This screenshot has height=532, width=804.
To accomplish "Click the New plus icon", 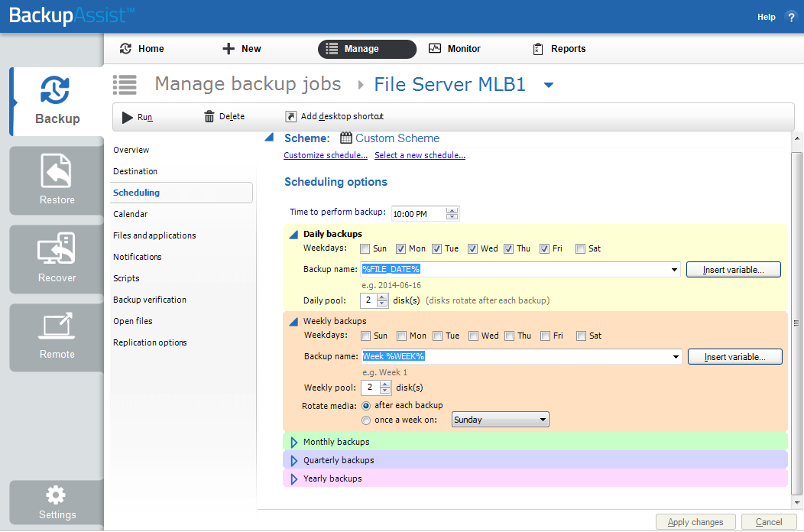I will 229,49.
